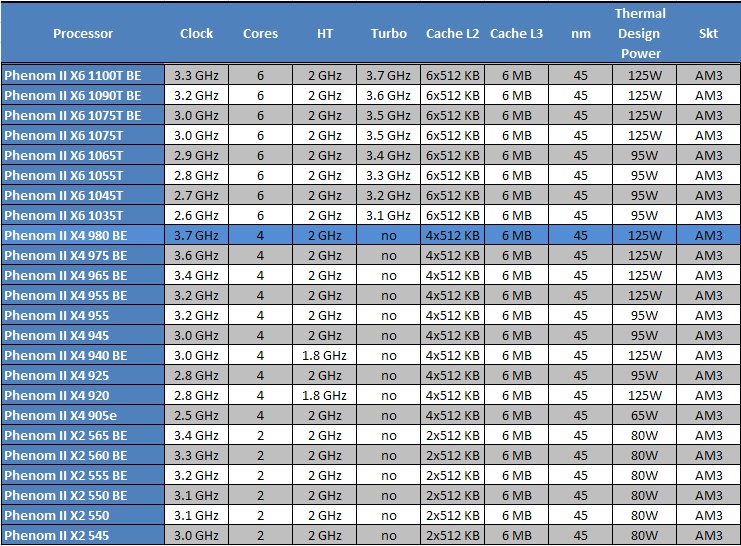Select the Phenom II X6 1035T processor cell
741x546 pixels.
point(83,215)
